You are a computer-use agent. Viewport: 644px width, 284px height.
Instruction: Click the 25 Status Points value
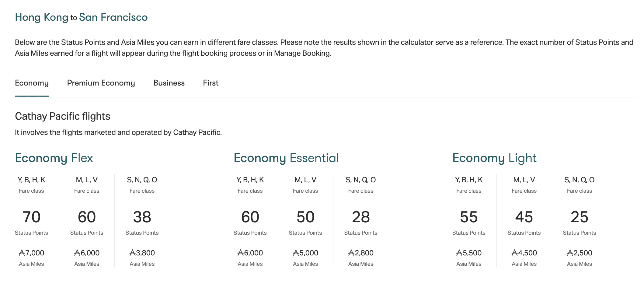[579, 217]
